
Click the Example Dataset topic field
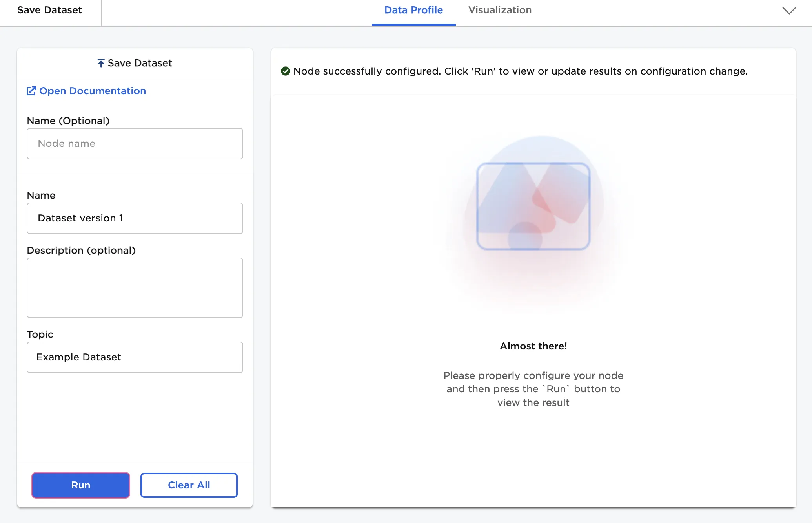(x=135, y=357)
